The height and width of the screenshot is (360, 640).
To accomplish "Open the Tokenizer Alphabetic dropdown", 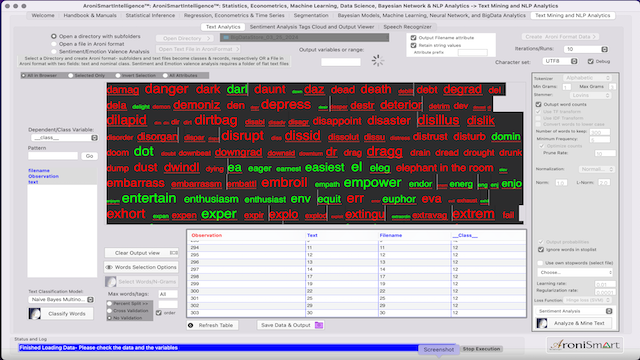I will (x=587, y=78).
